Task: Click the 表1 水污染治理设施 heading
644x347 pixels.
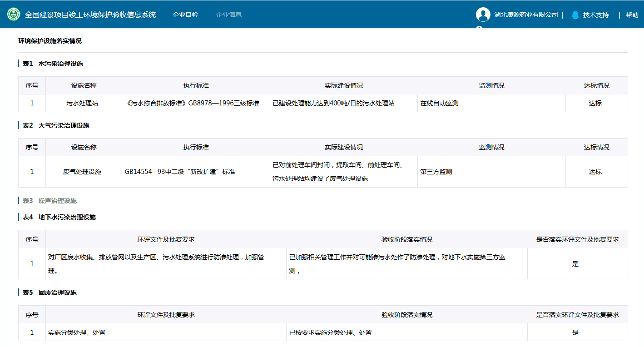Action: 53,64
